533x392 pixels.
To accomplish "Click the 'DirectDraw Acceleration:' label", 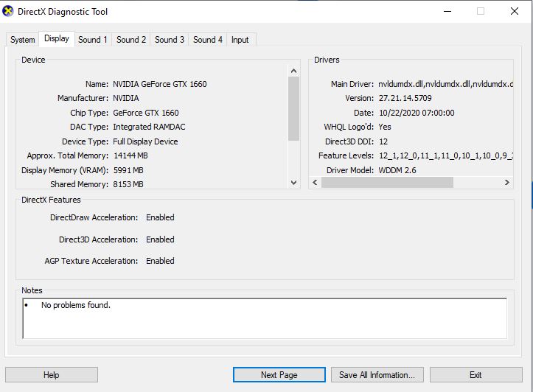I will pyautogui.click(x=94, y=217).
